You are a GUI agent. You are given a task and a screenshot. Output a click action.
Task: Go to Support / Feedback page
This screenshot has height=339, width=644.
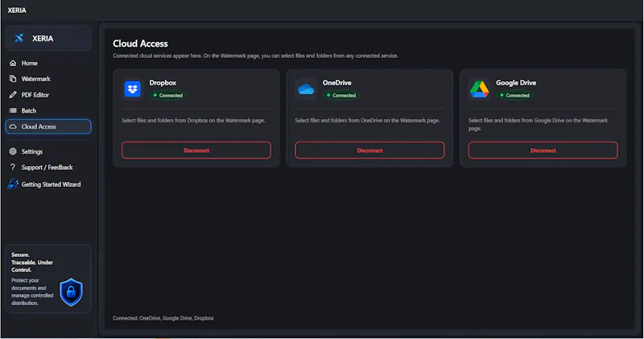pyautogui.click(x=47, y=167)
